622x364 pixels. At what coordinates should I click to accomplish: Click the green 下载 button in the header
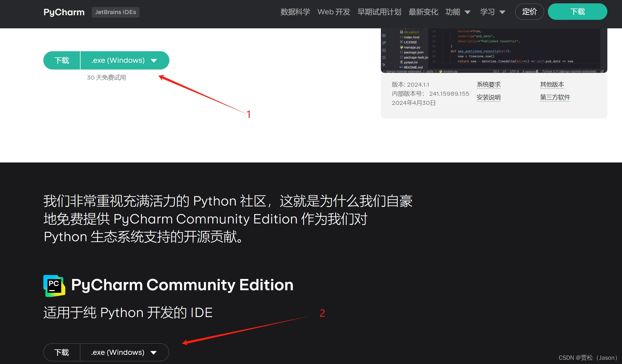[x=577, y=12]
